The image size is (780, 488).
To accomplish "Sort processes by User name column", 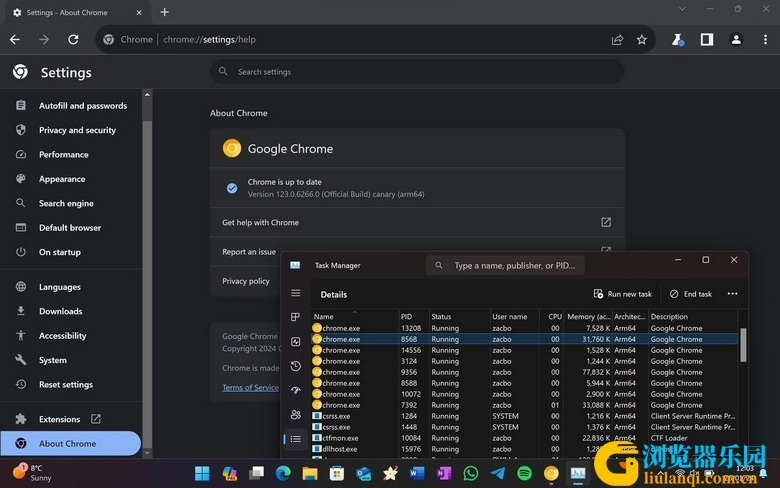I will point(515,316).
